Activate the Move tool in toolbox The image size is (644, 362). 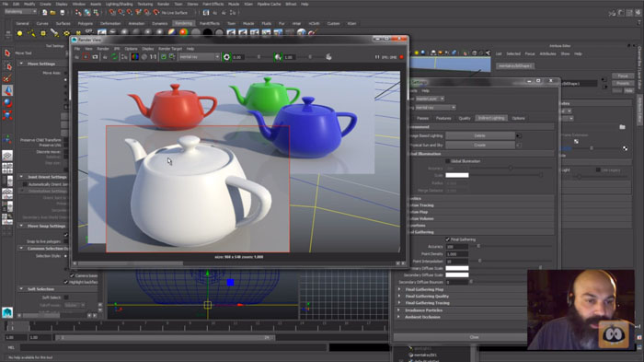[x=7, y=90]
